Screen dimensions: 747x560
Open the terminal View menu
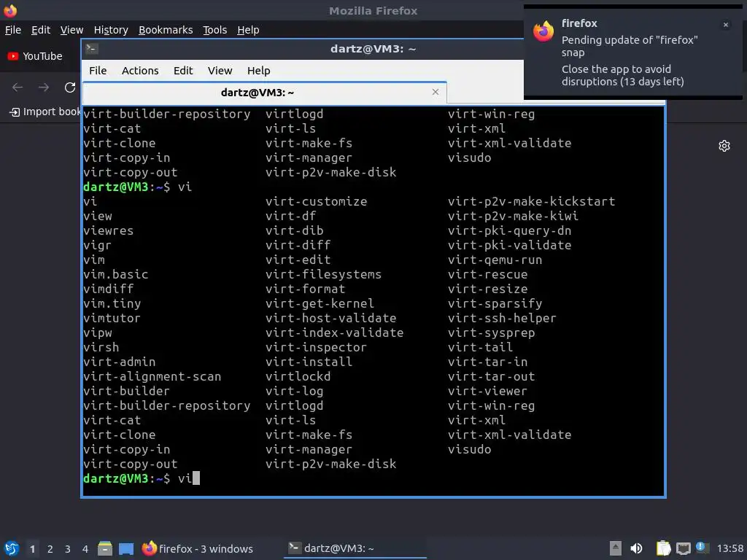click(x=220, y=71)
